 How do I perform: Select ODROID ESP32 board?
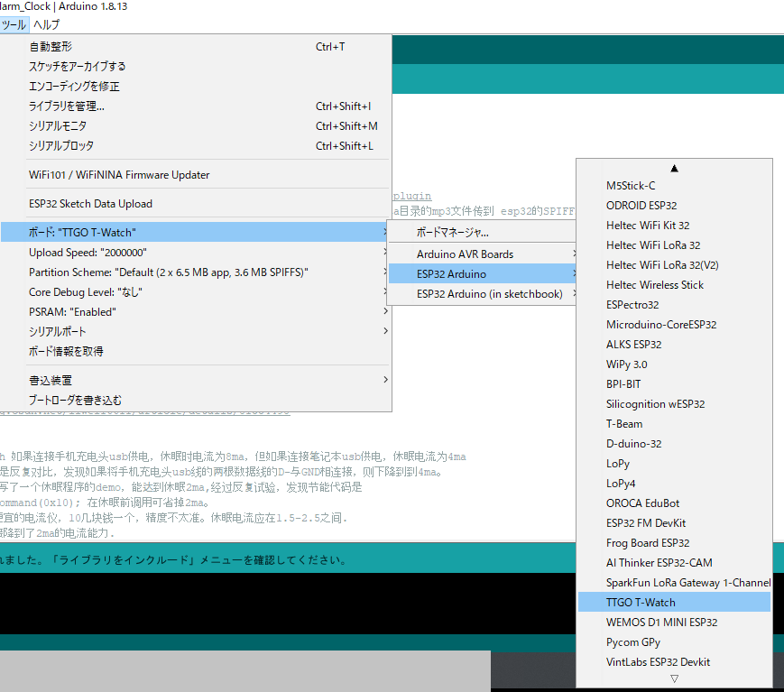pyautogui.click(x=674, y=206)
